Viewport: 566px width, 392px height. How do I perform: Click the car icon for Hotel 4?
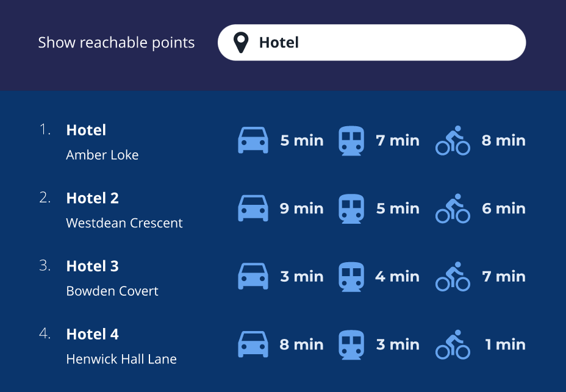[x=253, y=344]
